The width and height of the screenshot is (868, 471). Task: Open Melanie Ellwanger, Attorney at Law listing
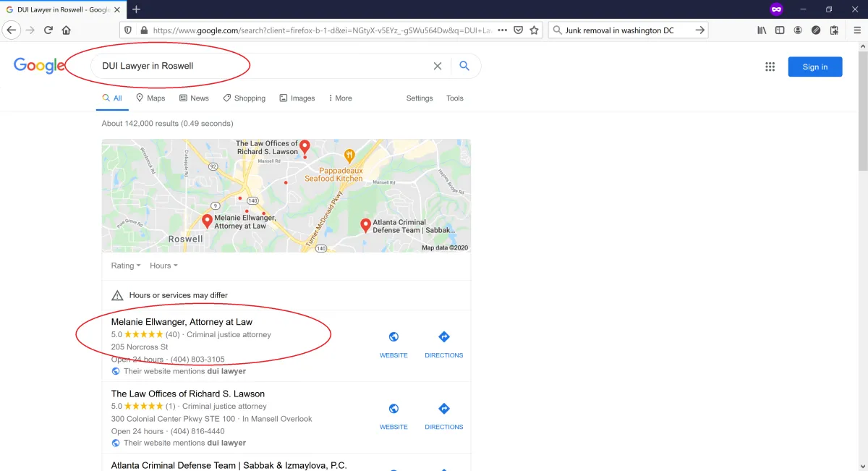click(x=182, y=322)
